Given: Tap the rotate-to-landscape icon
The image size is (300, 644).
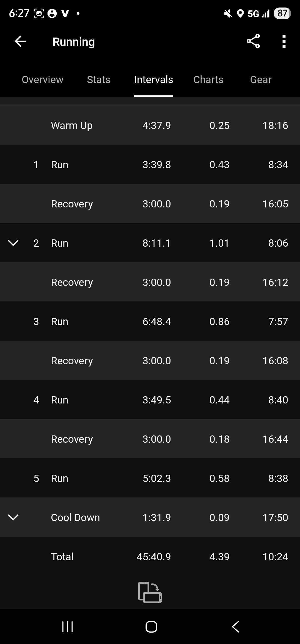Looking at the screenshot, I should coord(150,592).
